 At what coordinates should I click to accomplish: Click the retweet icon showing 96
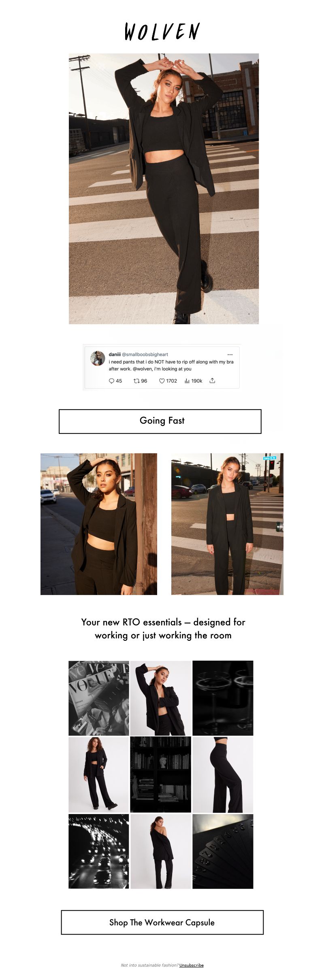[136, 381]
